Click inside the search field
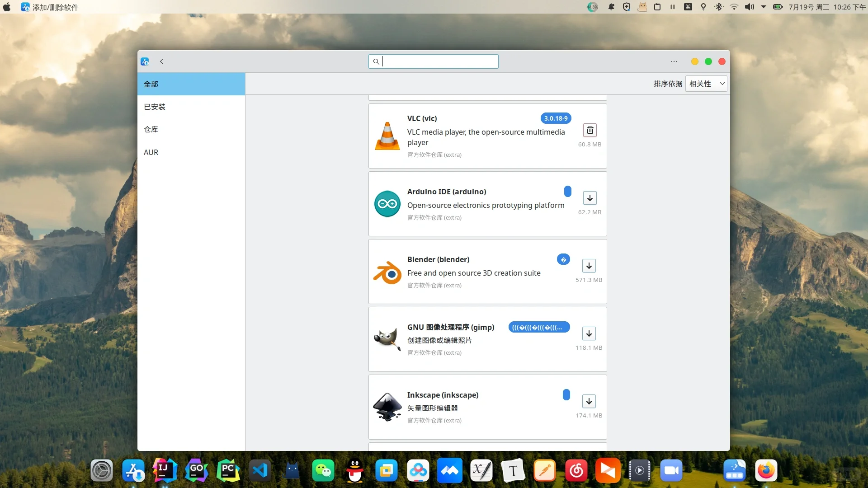This screenshot has height=488, width=868. 433,61
